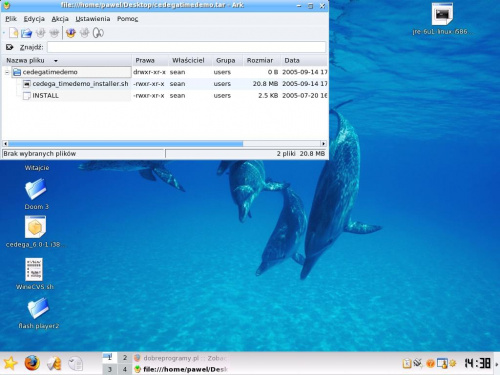Open the star-shaped K menu launcher

10,363
